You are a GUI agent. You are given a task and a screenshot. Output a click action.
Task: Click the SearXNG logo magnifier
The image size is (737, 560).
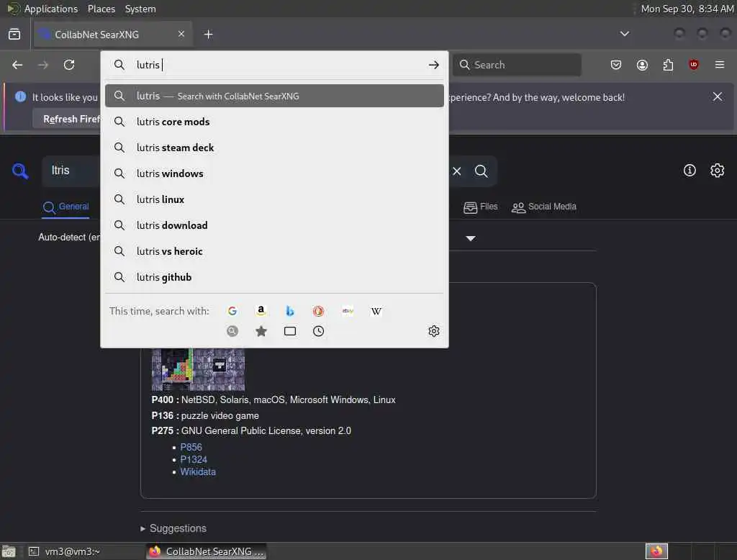coord(20,171)
